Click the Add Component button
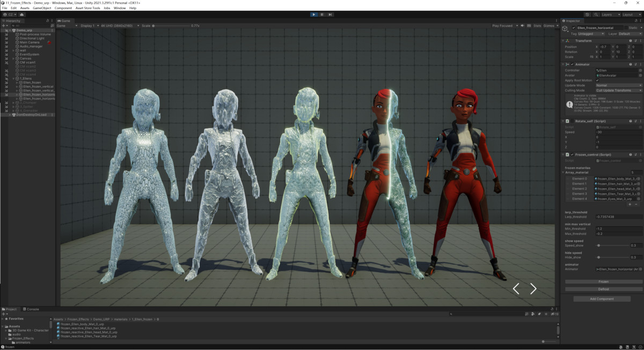 602,299
